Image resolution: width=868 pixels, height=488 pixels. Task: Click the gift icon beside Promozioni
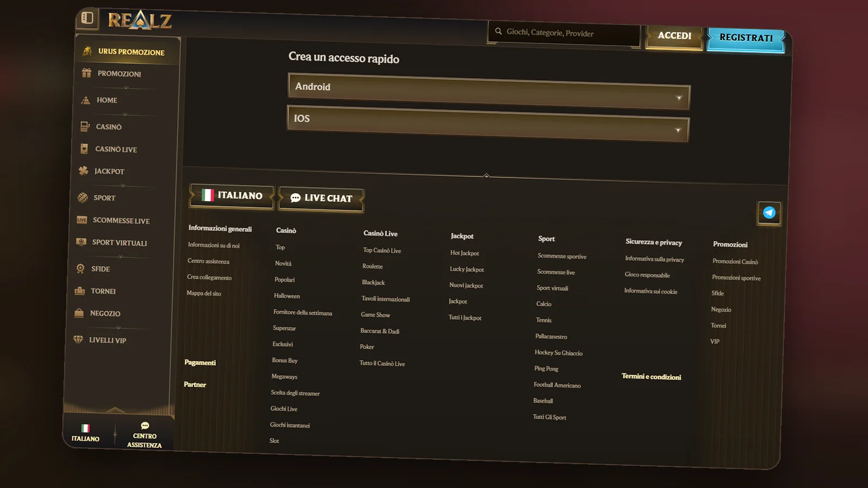coord(86,73)
